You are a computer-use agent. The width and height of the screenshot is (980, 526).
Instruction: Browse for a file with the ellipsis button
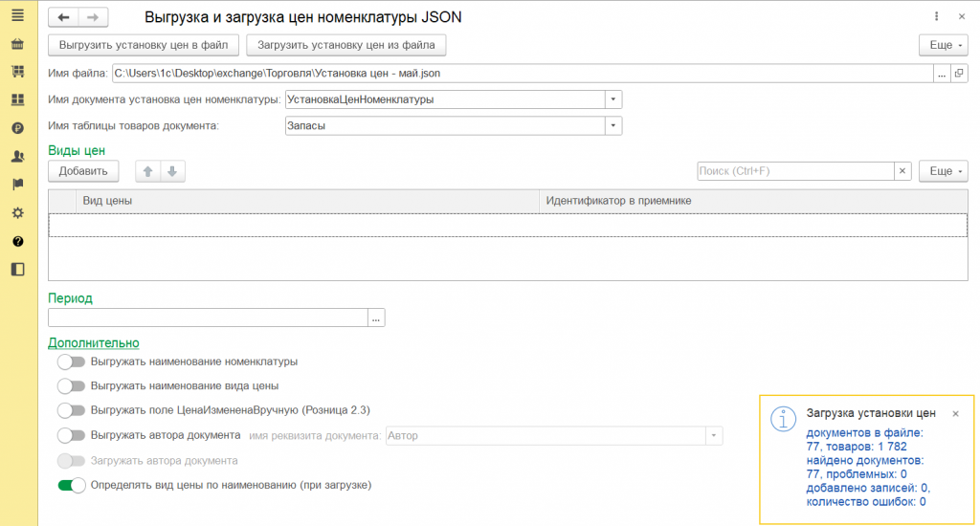(942, 74)
